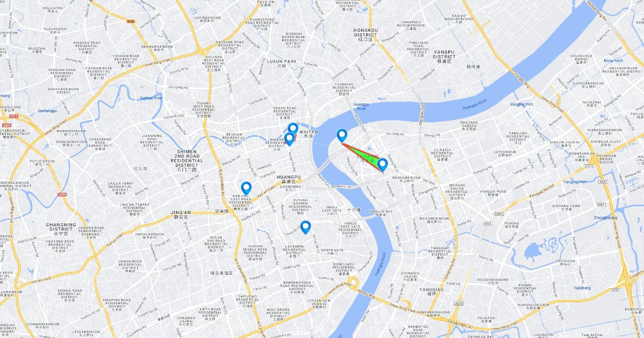Click the upper map pin beside Waitan label
The width and height of the screenshot is (644, 338).
[293, 129]
